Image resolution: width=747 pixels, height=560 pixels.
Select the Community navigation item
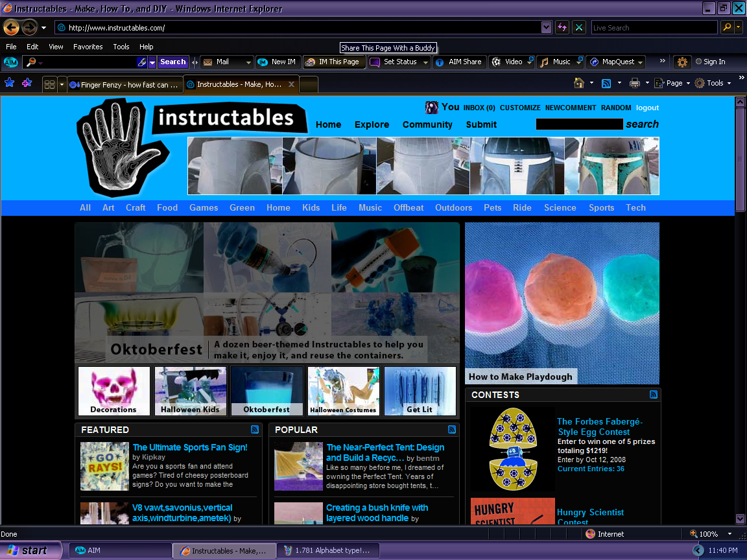[427, 124]
